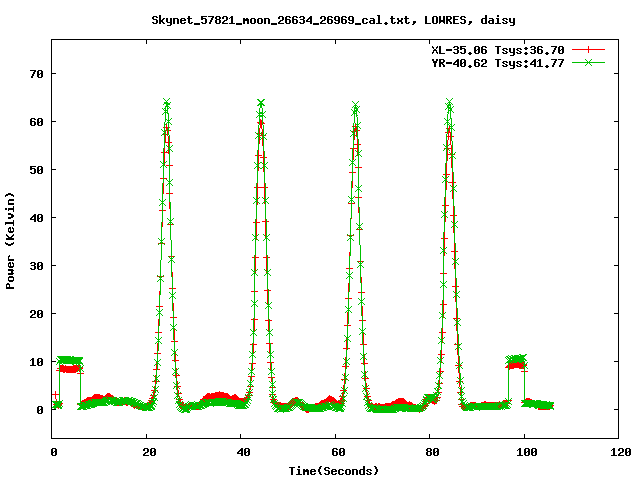Click x-axis tick label 100
The image size is (640, 480).
pos(527,452)
